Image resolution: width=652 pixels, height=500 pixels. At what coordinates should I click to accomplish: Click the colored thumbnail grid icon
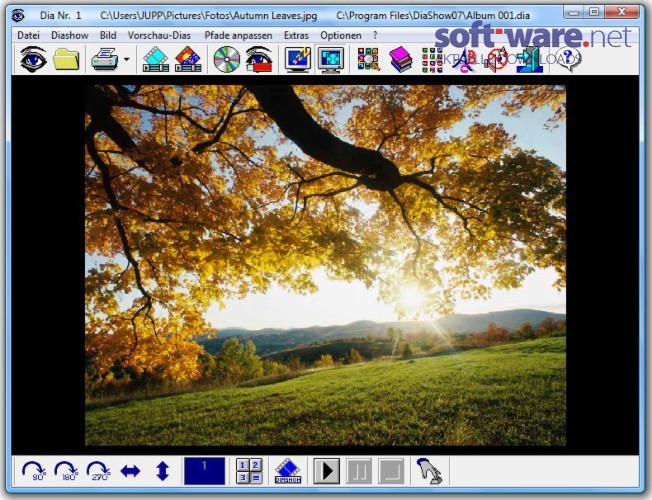point(432,59)
